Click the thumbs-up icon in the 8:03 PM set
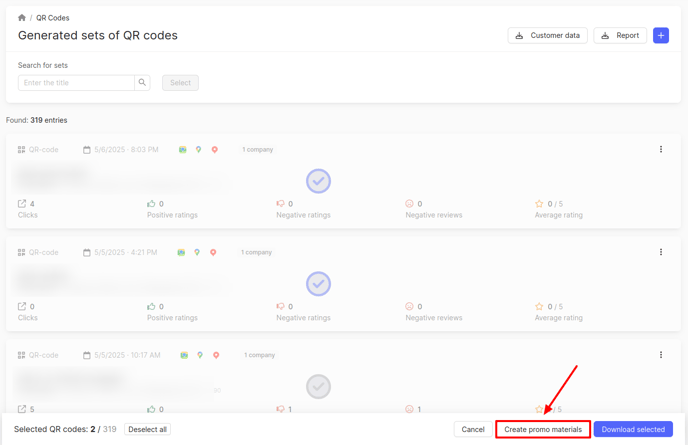Viewport: 688px width, 445px height. pos(151,203)
